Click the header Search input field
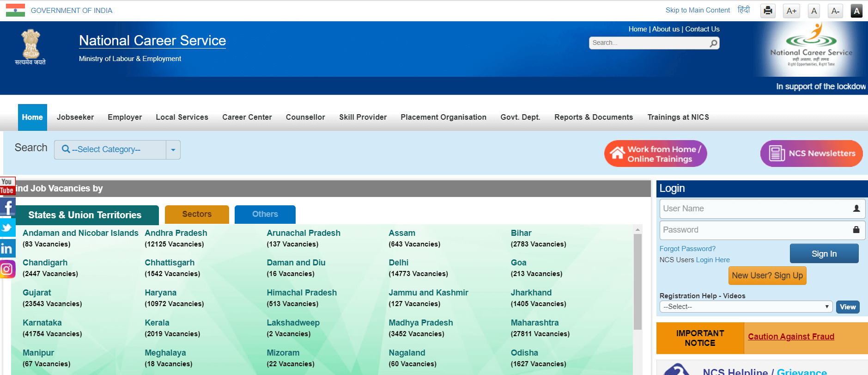Screen dimensions: 868x375 [x=649, y=43]
